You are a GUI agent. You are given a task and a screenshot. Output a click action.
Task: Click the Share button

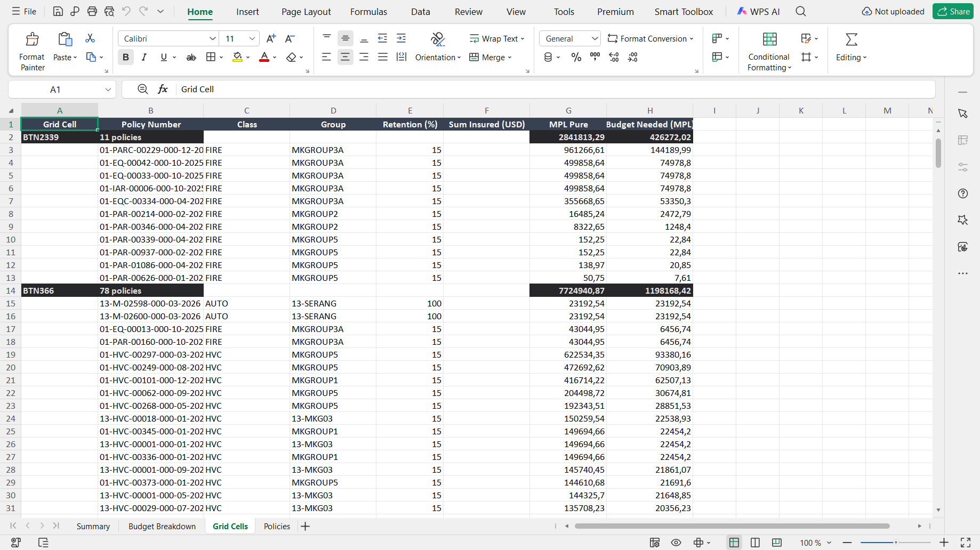[953, 11]
